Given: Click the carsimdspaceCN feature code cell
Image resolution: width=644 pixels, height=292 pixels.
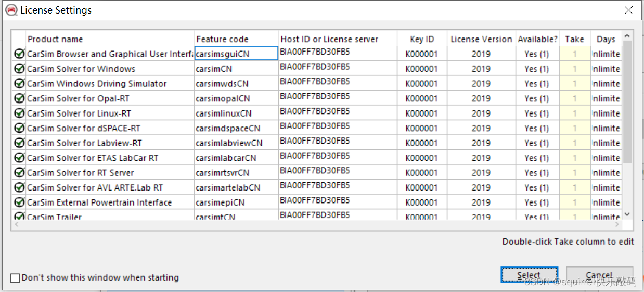Looking at the screenshot, I should coord(236,128).
